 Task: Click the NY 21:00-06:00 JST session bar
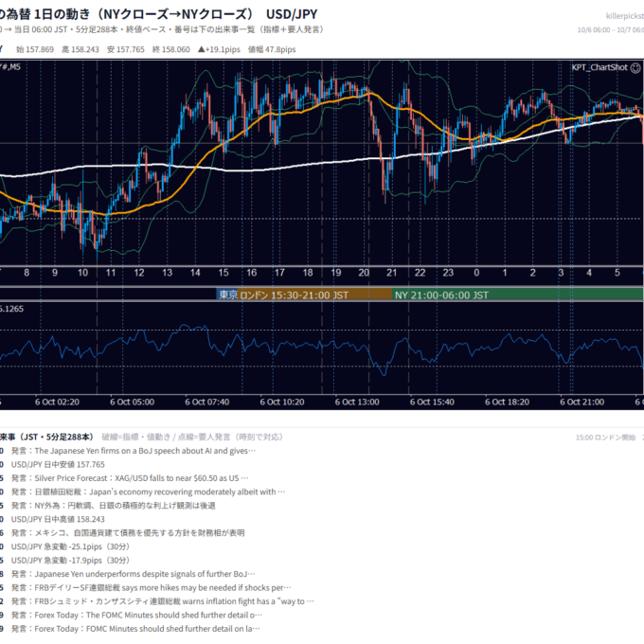[517, 295]
